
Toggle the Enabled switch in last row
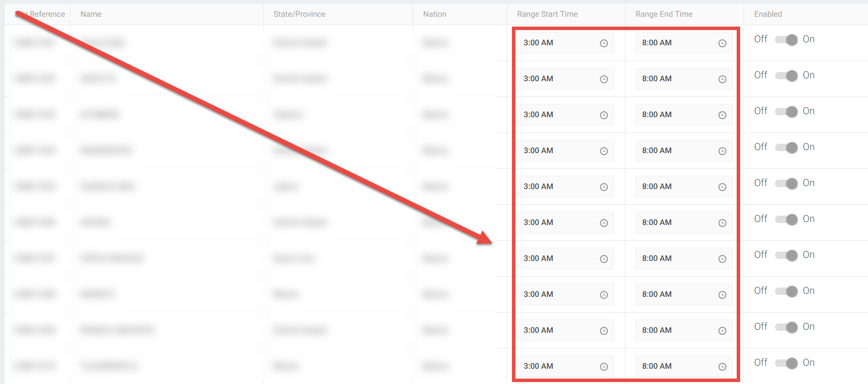pos(786,363)
